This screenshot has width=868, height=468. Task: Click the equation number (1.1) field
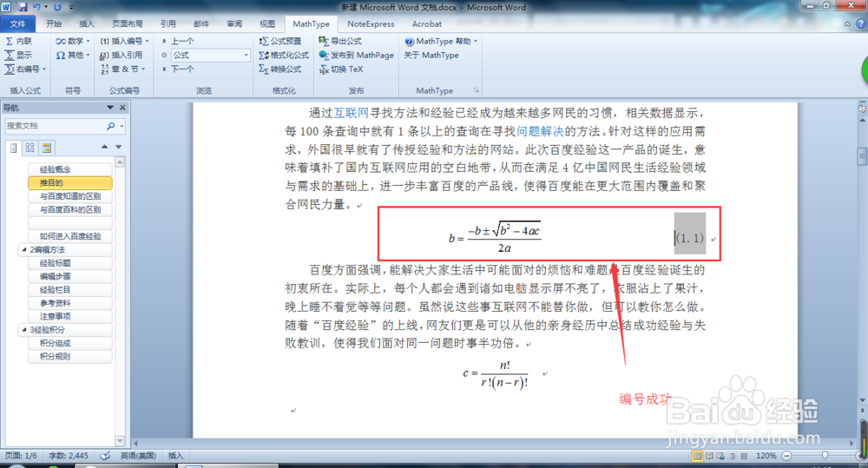pos(690,238)
